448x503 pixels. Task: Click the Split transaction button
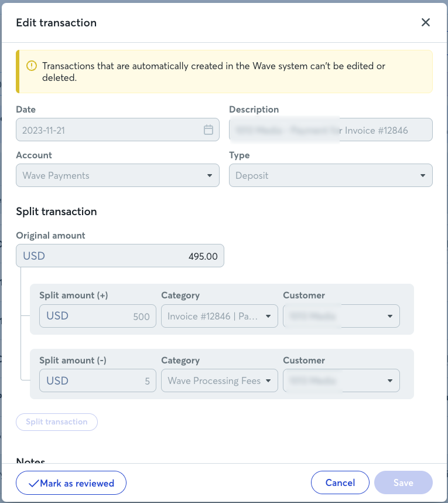click(57, 422)
